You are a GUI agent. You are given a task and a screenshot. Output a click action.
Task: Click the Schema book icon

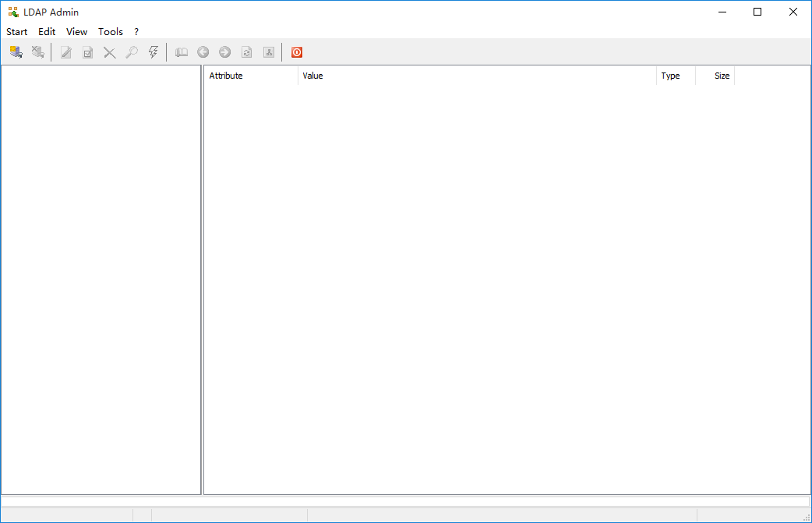tap(182, 52)
